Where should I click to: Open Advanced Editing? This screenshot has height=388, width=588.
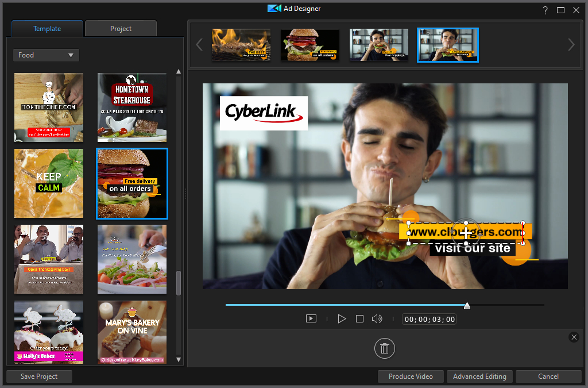(x=479, y=377)
